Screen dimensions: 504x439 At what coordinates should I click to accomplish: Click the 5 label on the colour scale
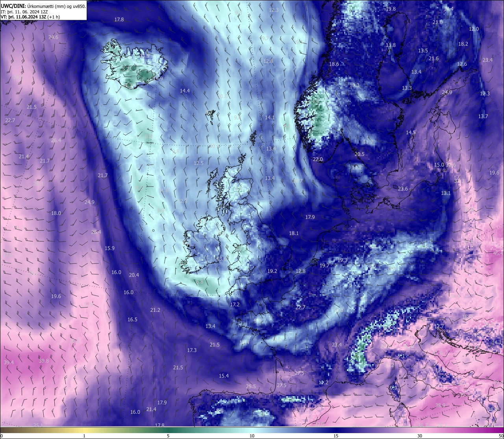(x=168, y=435)
